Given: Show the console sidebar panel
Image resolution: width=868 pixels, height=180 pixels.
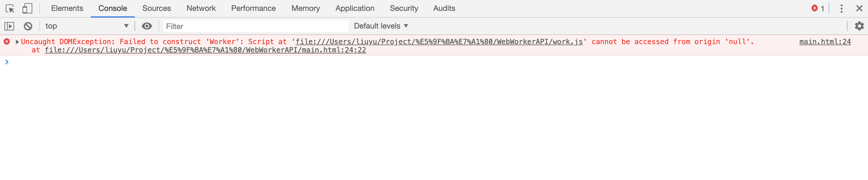Looking at the screenshot, I should pos(9,26).
